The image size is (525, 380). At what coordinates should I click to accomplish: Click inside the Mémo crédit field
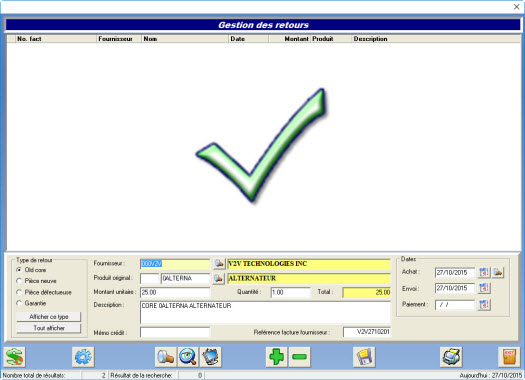click(x=175, y=332)
